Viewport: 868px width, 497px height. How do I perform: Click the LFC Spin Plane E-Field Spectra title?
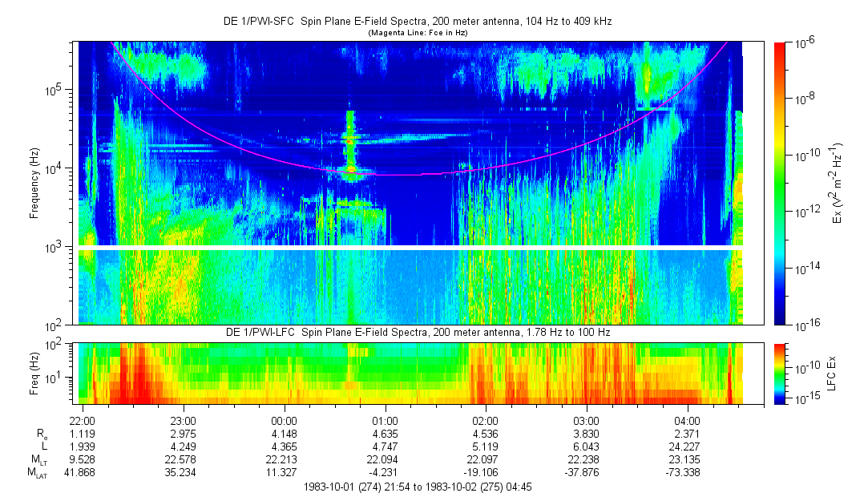point(418,332)
